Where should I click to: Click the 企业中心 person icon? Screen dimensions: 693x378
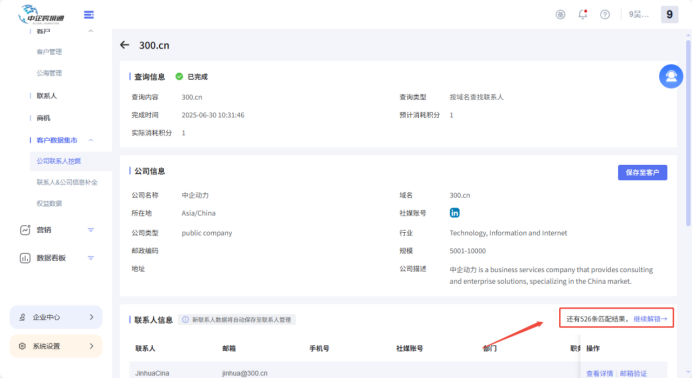22,317
